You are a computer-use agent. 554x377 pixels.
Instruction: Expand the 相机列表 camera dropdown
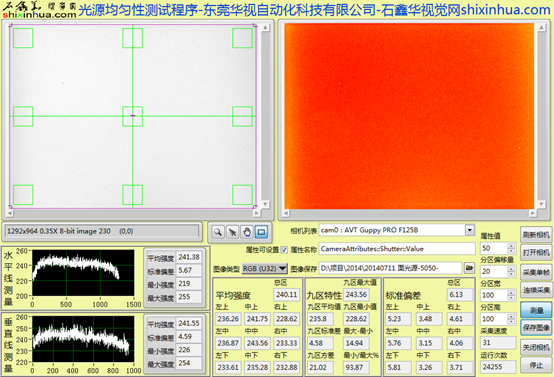click(470, 230)
